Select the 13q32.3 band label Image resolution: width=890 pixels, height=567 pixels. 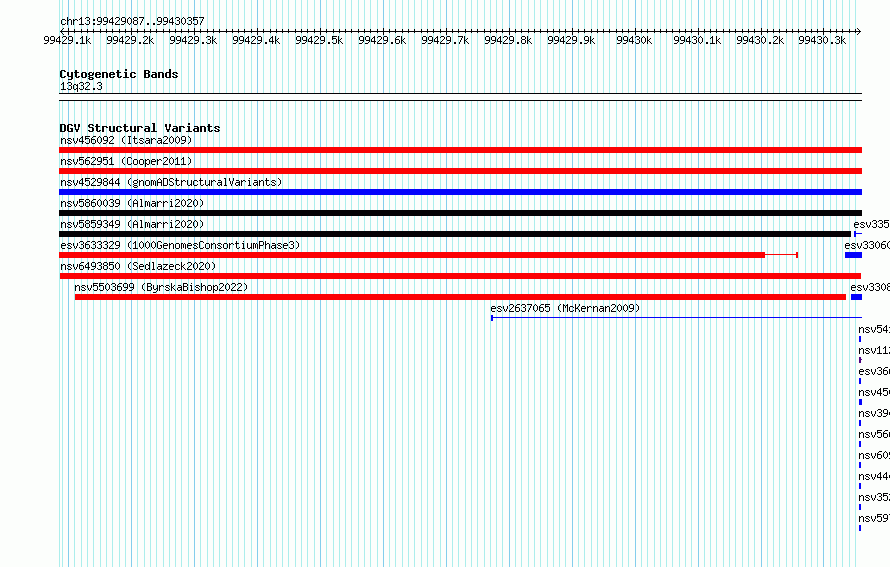click(x=81, y=86)
